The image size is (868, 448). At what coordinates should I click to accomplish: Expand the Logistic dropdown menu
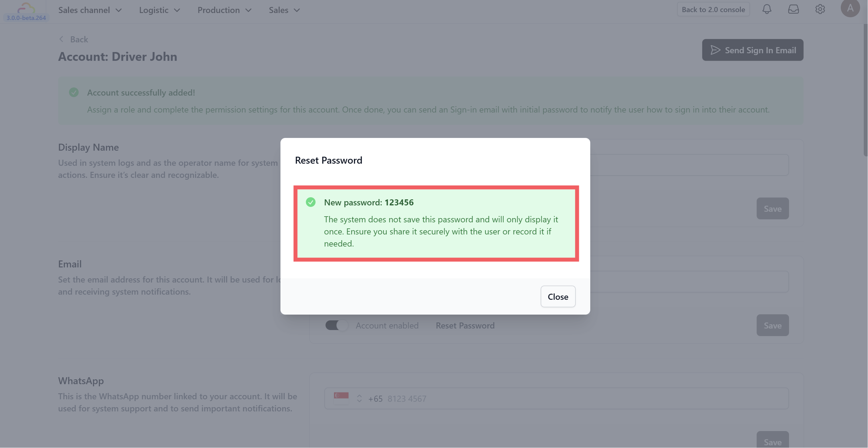[159, 10]
